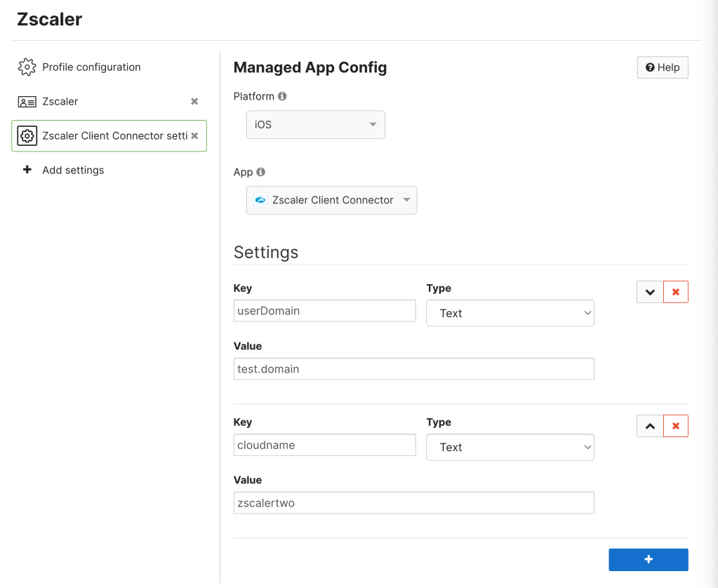Image resolution: width=718 pixels, height=588 pixels.
Task: Remove the Zscaler payload from sidebar
Action: click(194, 102)
